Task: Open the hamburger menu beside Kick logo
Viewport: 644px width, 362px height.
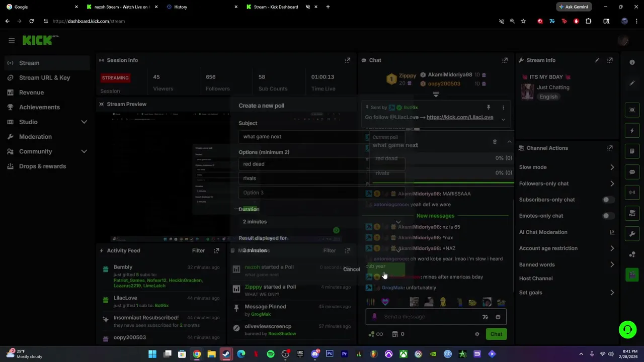Action: point(12,40)
